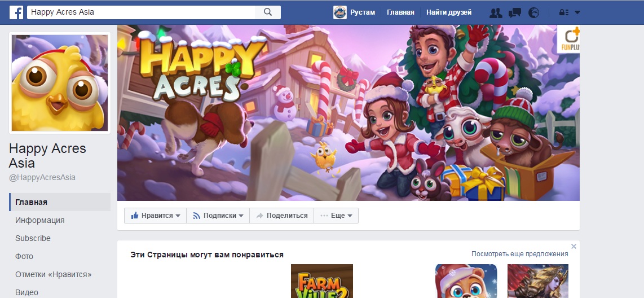This screenshot has height=298, width=644.
Task: Select Главная in the sidebar
Action: click(x=60, y=202)
